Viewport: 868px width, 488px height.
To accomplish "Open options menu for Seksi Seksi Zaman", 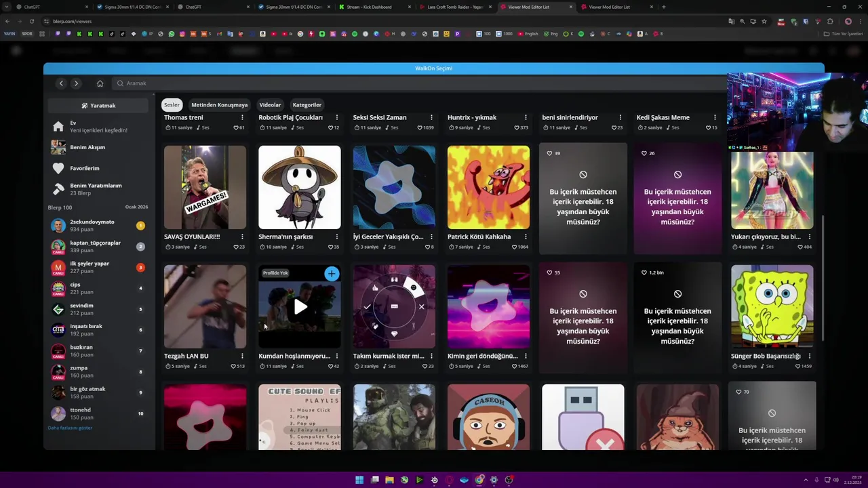I will 431,117.
